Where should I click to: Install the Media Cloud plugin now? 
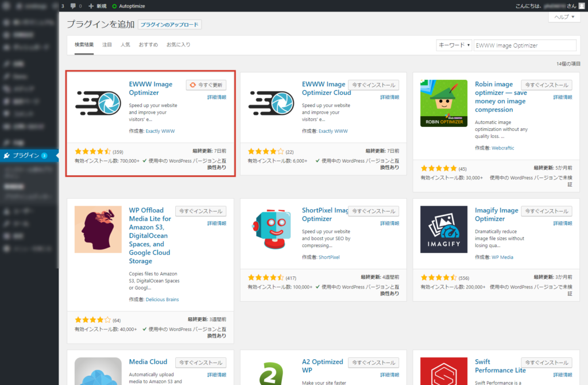pos(200,363)
